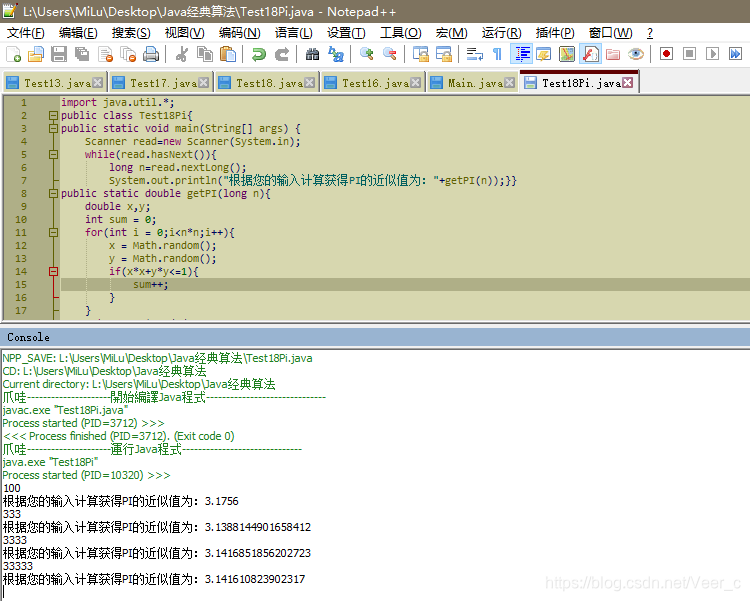Collapse the getPI method fold marker

(53, 194)
